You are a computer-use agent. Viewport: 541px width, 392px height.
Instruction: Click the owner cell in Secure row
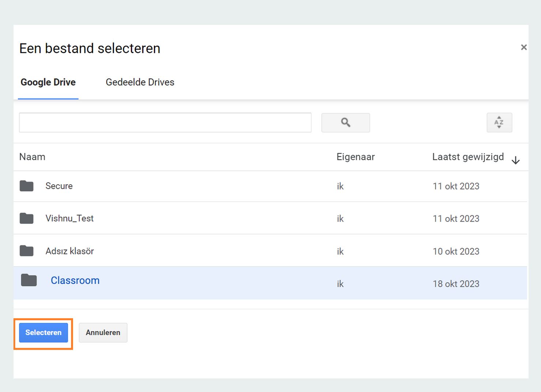coord(340,186)
